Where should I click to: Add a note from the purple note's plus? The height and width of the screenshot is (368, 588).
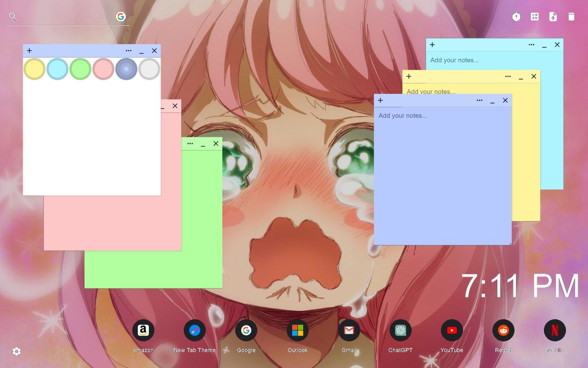380,100
